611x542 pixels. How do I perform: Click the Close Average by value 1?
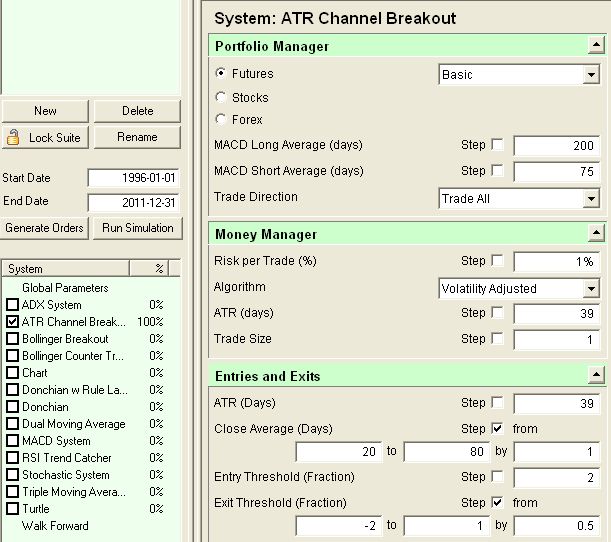click(556, 451)
